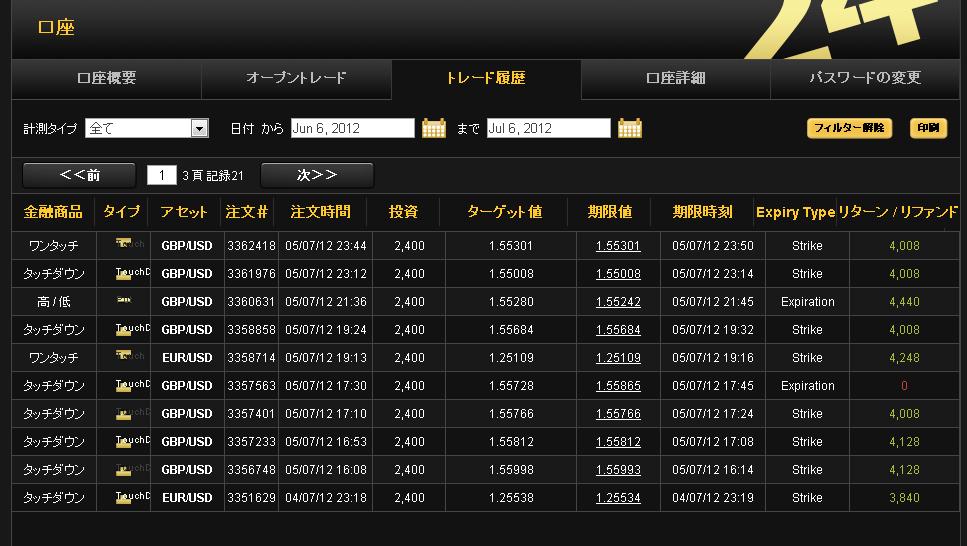Click the 注文# column header
Image resolution: width=967 pixels, height=546 pixels.
point(246,212)
